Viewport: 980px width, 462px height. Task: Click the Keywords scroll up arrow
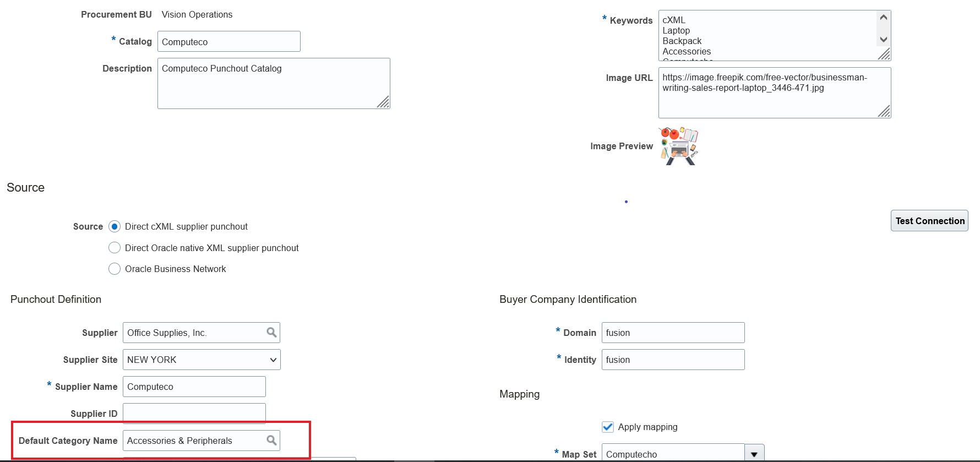click(x=884, y=18)
